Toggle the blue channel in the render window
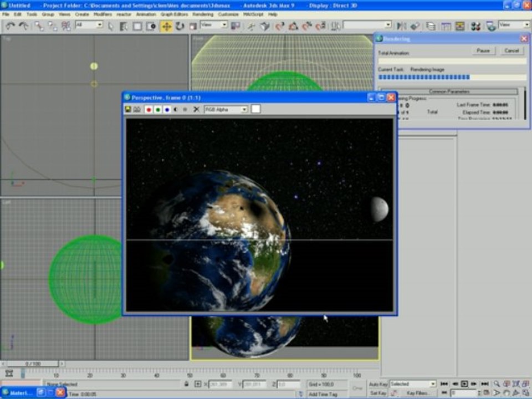The image size is (532, 399). [x=167, y=109]
